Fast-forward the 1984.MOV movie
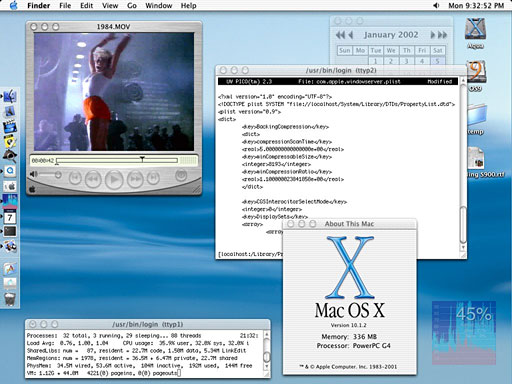 click(135, 179)
